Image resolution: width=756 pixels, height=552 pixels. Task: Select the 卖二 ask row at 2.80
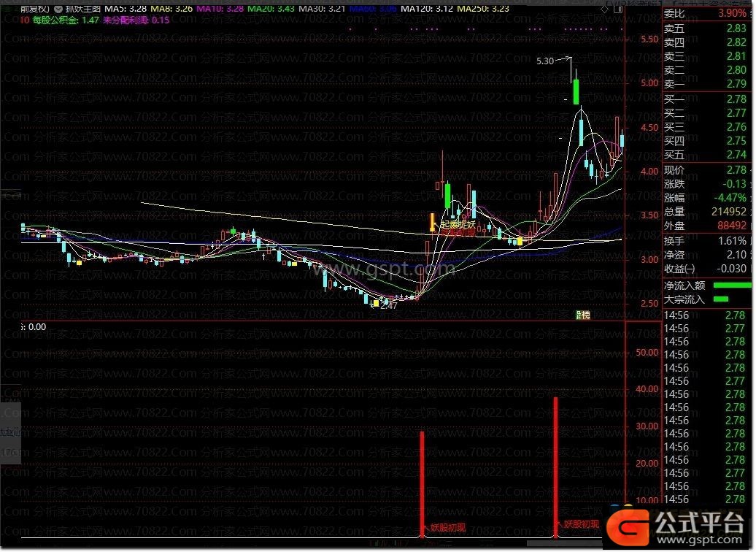[x=706, y=70]
